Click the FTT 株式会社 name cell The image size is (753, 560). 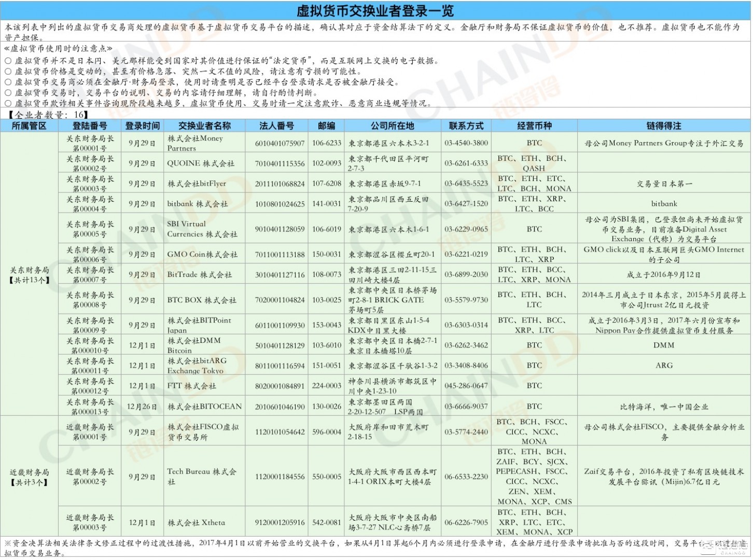(204, 386)
